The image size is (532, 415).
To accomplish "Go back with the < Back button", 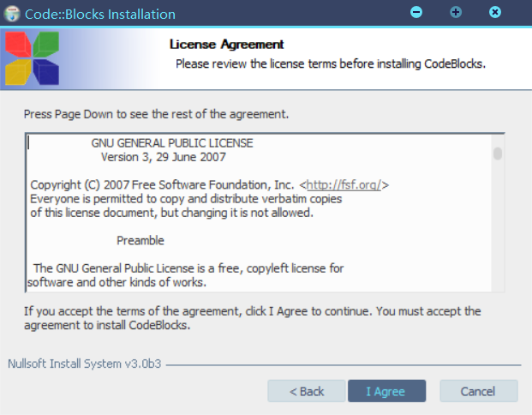I will tap(307, 391).
